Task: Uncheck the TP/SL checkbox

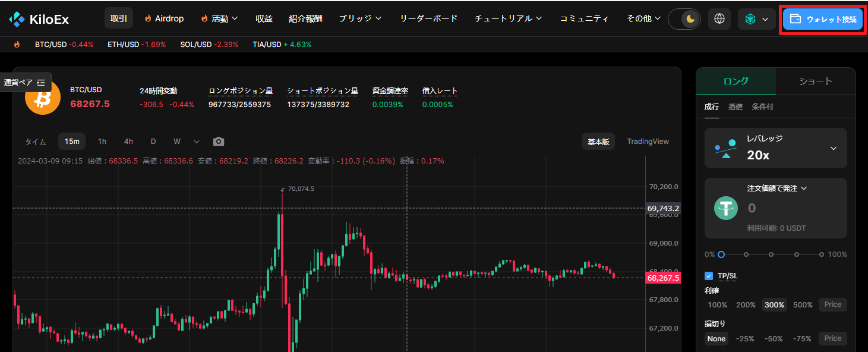Action: point(708,275)
